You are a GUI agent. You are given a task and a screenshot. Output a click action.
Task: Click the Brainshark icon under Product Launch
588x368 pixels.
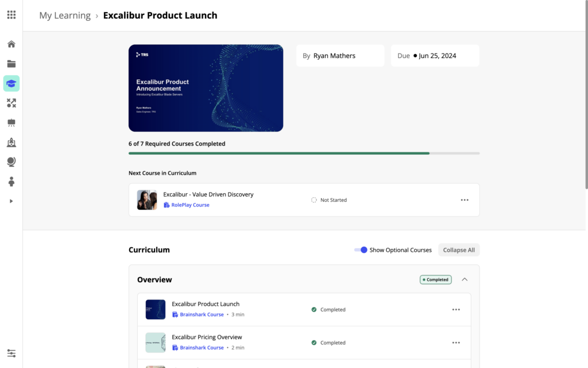tap(175, 315)
